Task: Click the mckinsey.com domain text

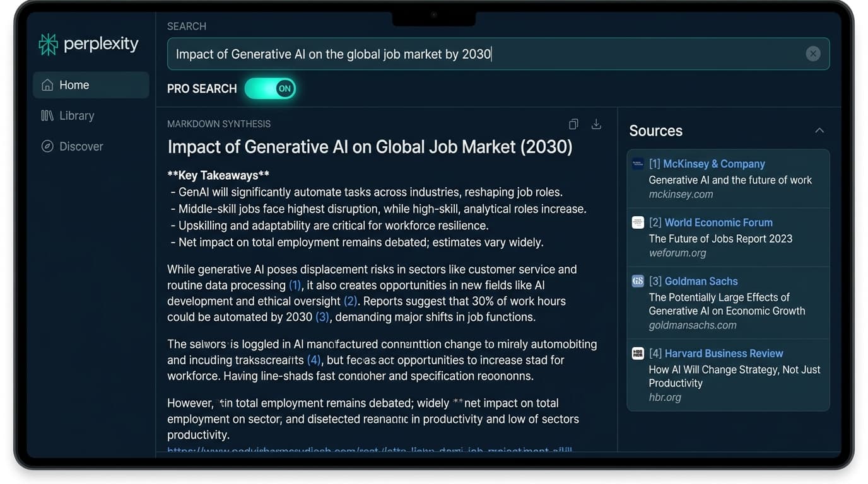Action: pyautogui.click(x=681, y=195)
